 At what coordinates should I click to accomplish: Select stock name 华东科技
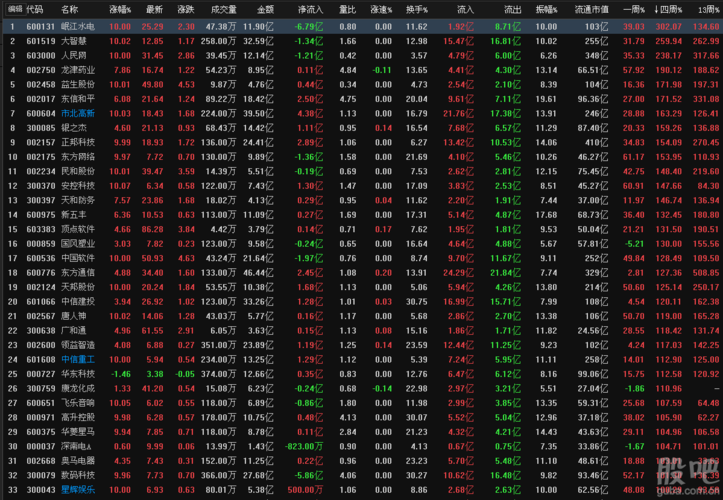(78, 374)
